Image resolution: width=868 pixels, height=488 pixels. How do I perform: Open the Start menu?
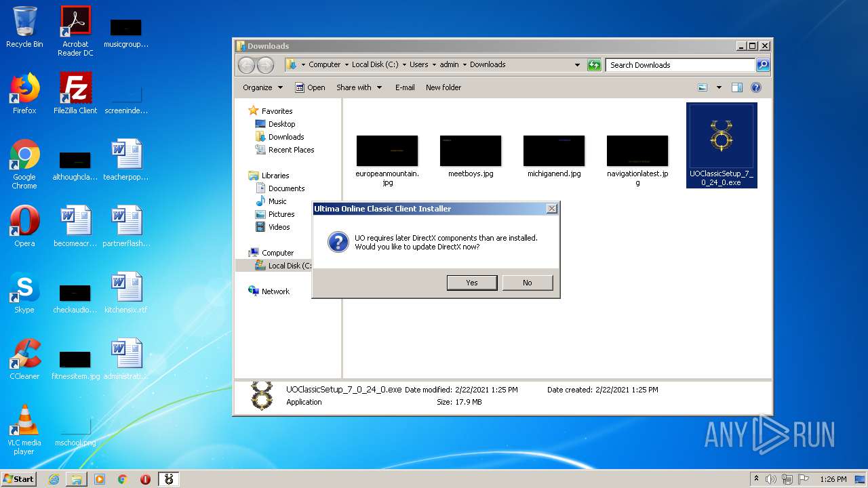coord(19,479)
